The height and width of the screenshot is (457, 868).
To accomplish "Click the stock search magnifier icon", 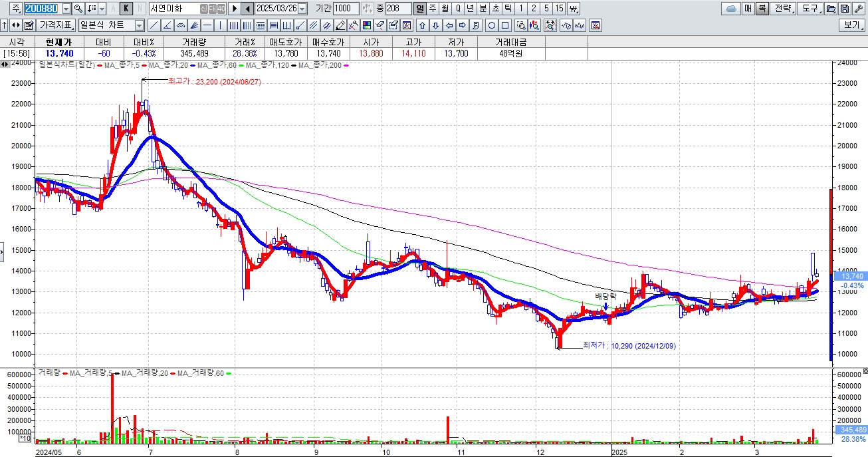I will [x=78, y=9].
